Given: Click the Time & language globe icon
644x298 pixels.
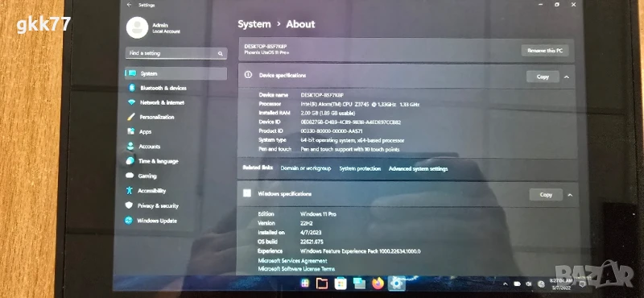Looking at the screenshot, I should (x=130, y=161).
